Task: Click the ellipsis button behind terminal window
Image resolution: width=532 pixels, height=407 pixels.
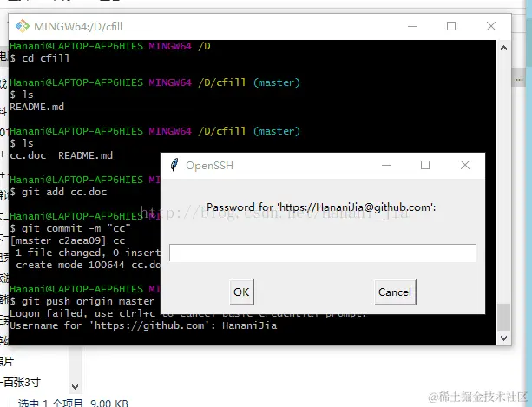Action: 519,80
